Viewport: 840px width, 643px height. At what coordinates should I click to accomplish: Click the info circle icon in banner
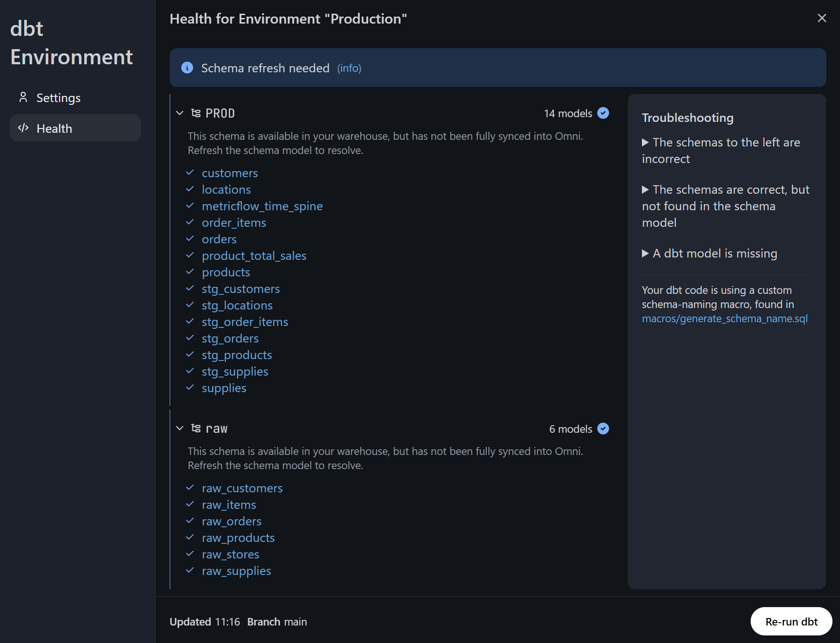point(187,68)
